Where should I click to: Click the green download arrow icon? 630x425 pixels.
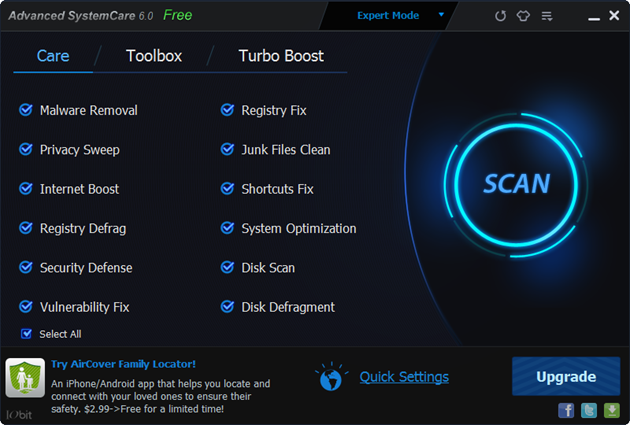click(611, 410)
